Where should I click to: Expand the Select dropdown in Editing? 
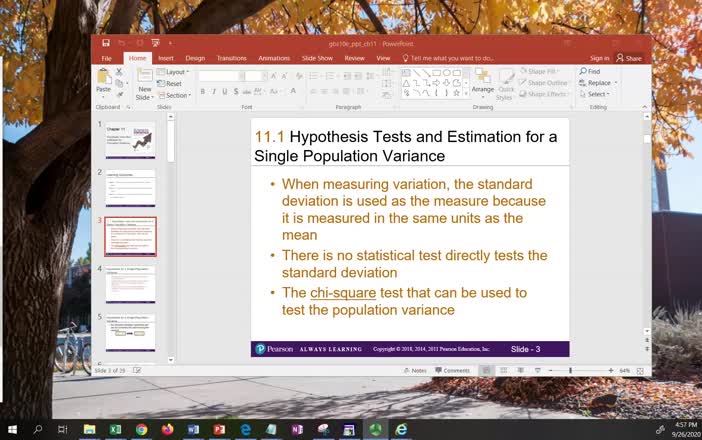tap(600, 94)
